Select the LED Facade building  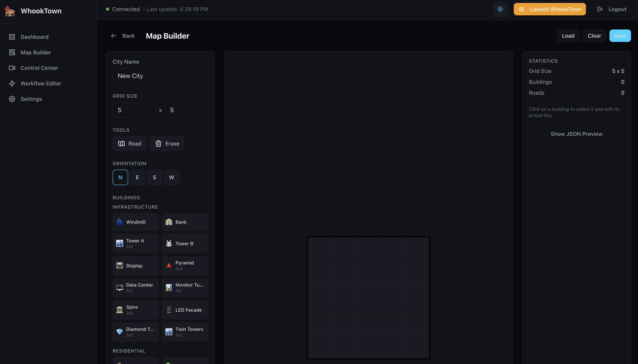(x=185, y=310)
